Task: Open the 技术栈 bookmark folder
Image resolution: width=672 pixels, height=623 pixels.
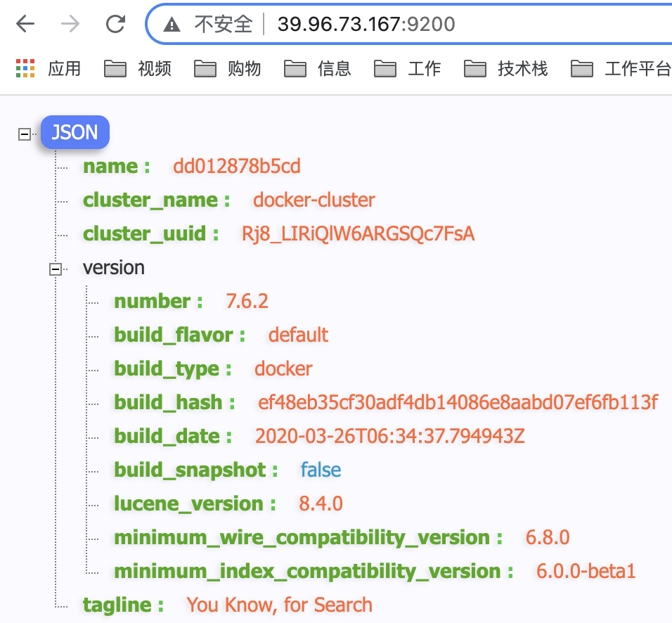Action: pos(506,68)
